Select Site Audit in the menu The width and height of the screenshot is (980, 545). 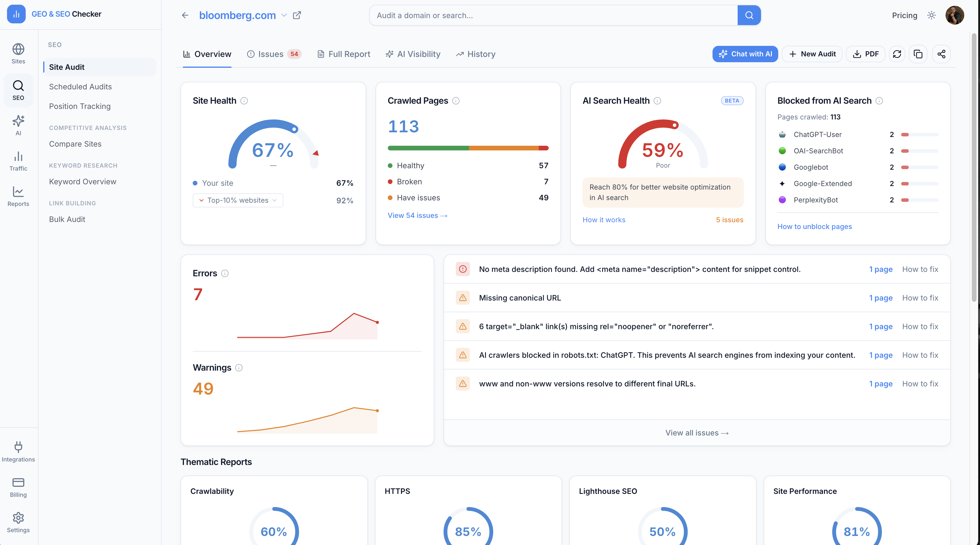pyautogui.click(x=100, y=67)
